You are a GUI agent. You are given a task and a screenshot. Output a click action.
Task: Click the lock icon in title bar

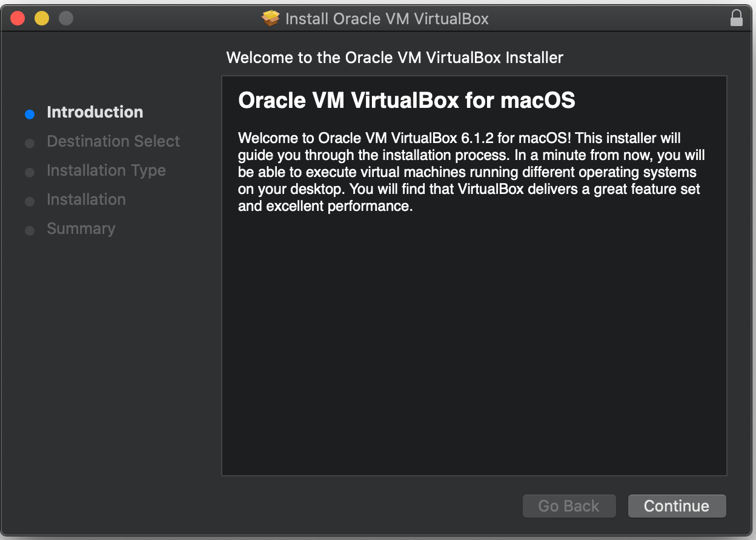[737, 18]
